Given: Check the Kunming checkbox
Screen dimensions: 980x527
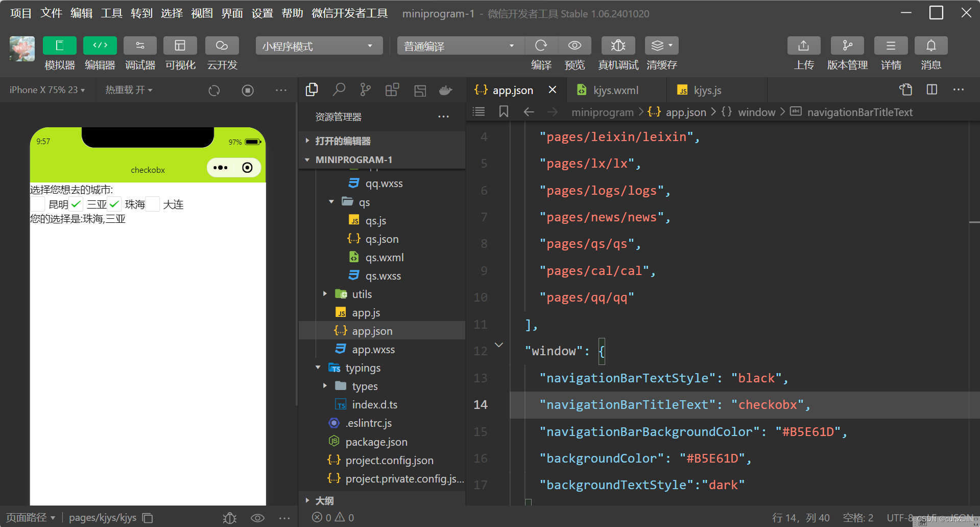Looking at the screenshot, I should pyautogui.click(x=38, y=204).
